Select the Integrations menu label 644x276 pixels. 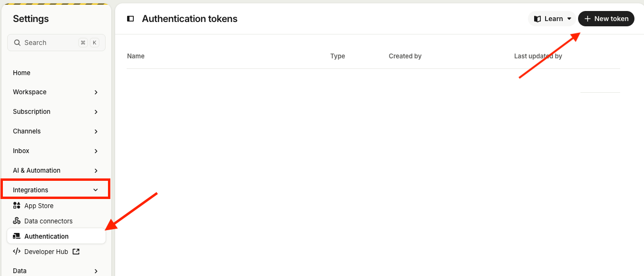(31, 190)
